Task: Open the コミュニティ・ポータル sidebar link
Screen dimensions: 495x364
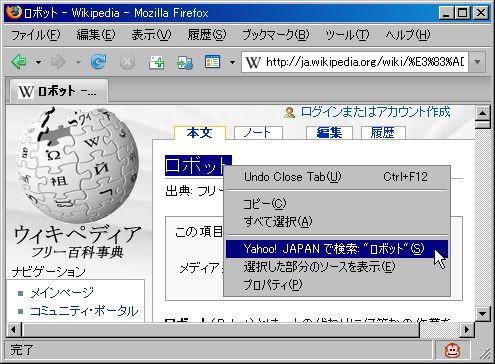Action: tap(84, 311)
